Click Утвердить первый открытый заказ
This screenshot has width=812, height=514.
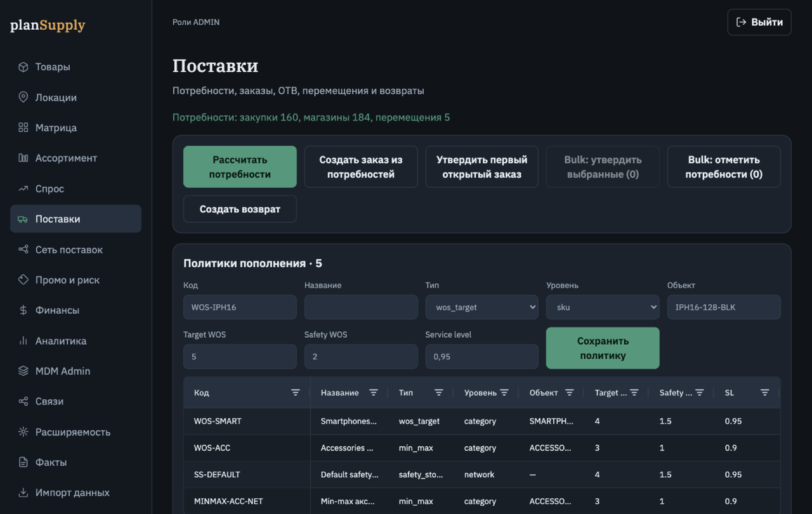482,167
